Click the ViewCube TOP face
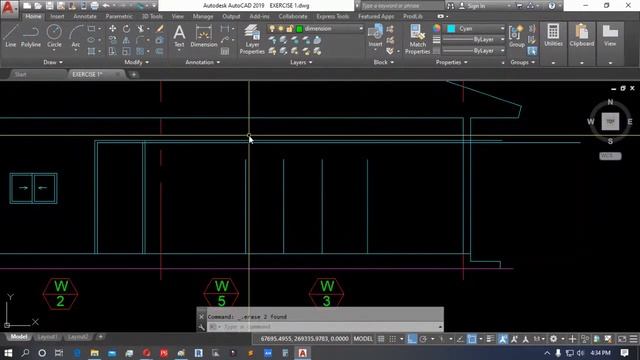This screenshot has width=640, height=360. [x=610, y=122]
